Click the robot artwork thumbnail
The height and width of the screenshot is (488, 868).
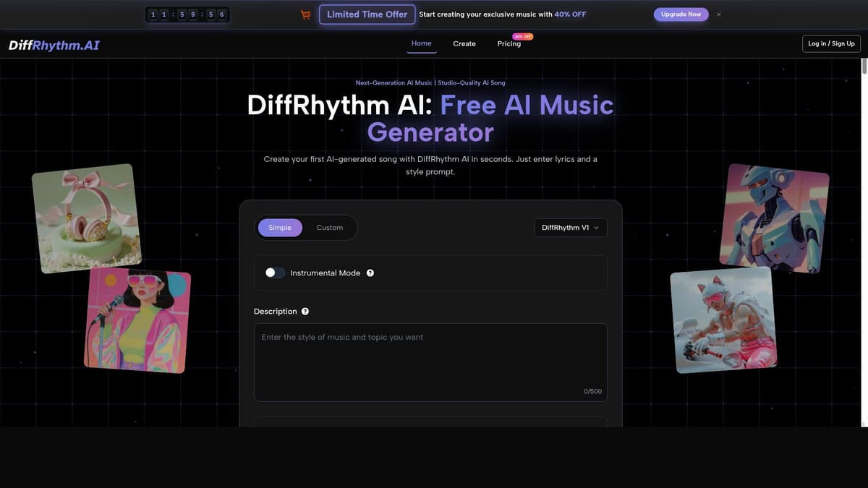click(x=775, y=218)
